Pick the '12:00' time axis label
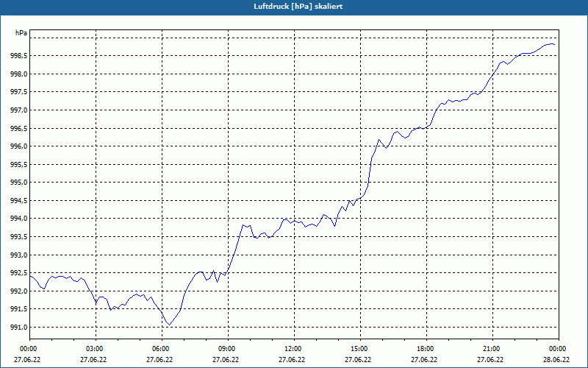 point(293,349)
